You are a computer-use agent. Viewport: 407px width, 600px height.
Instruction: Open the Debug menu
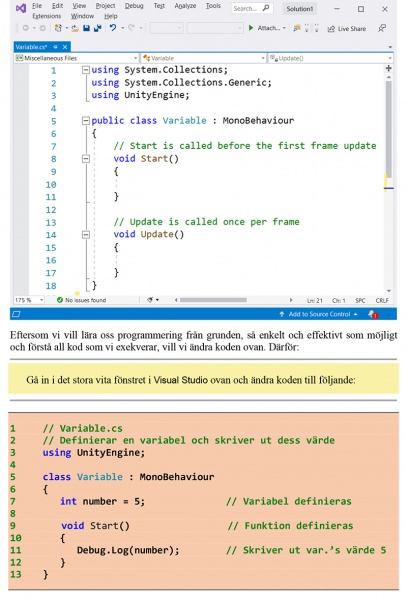point(134,6)
